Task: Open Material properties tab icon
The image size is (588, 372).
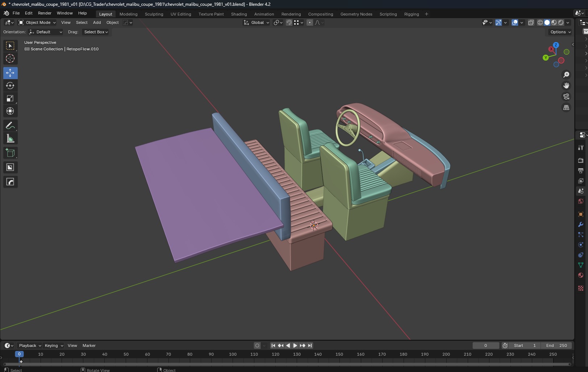Action: tap(581, 275)
